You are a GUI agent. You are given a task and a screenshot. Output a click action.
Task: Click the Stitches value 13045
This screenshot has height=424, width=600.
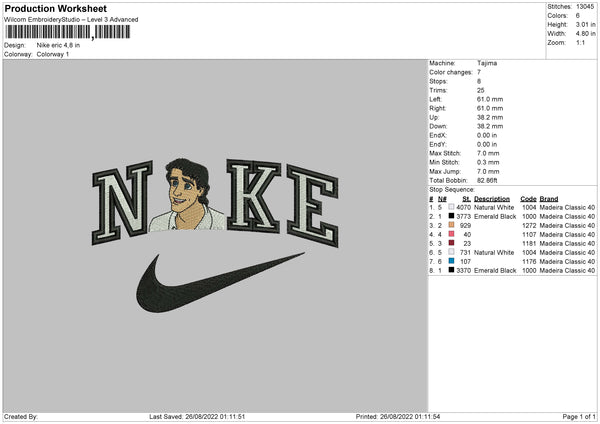pos(585,7)
